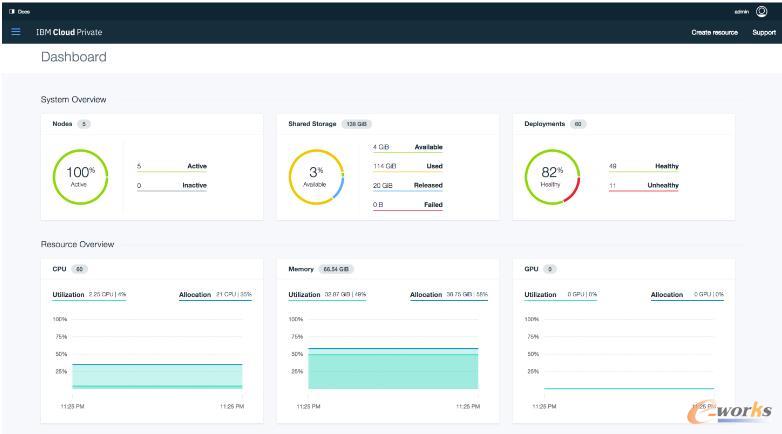Click the Unhealthy deployments row
Screen dimensions: 782x434
click(x=643, y=185)
